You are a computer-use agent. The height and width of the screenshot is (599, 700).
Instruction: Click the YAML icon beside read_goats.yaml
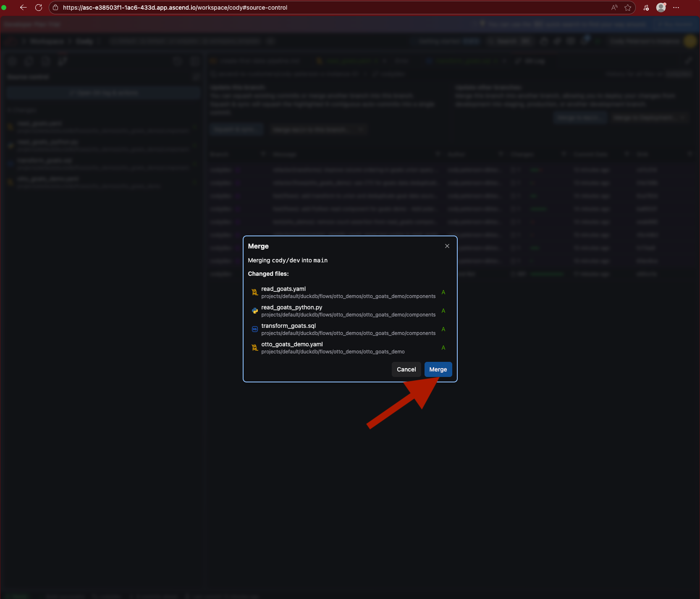point(255,292)
